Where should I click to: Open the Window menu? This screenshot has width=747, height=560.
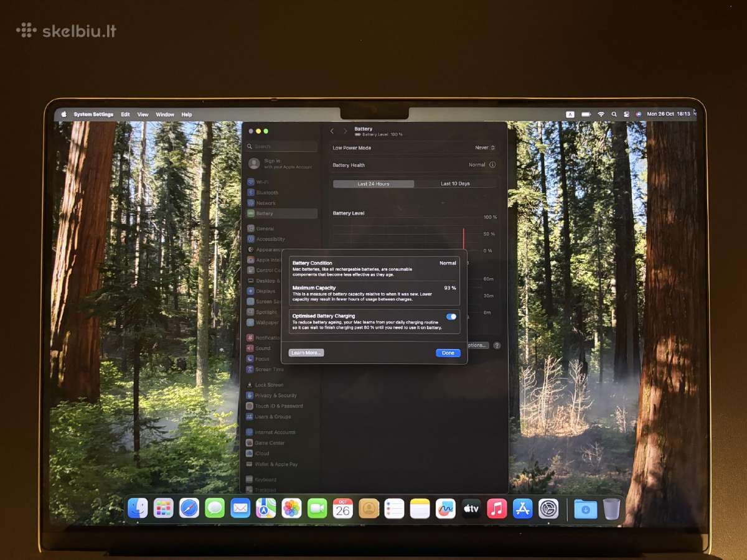click(x=165, y=114)
